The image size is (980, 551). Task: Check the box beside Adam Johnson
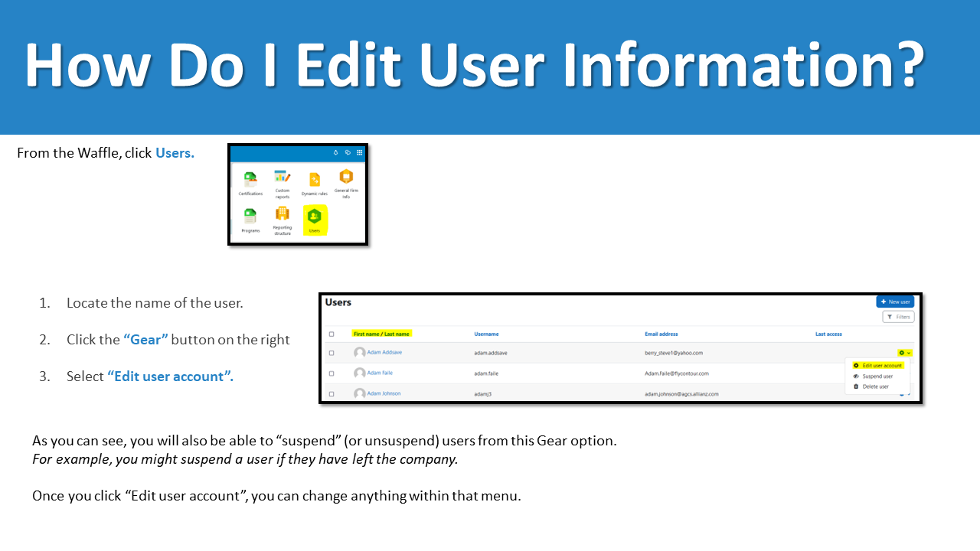(x=332, y=393)
